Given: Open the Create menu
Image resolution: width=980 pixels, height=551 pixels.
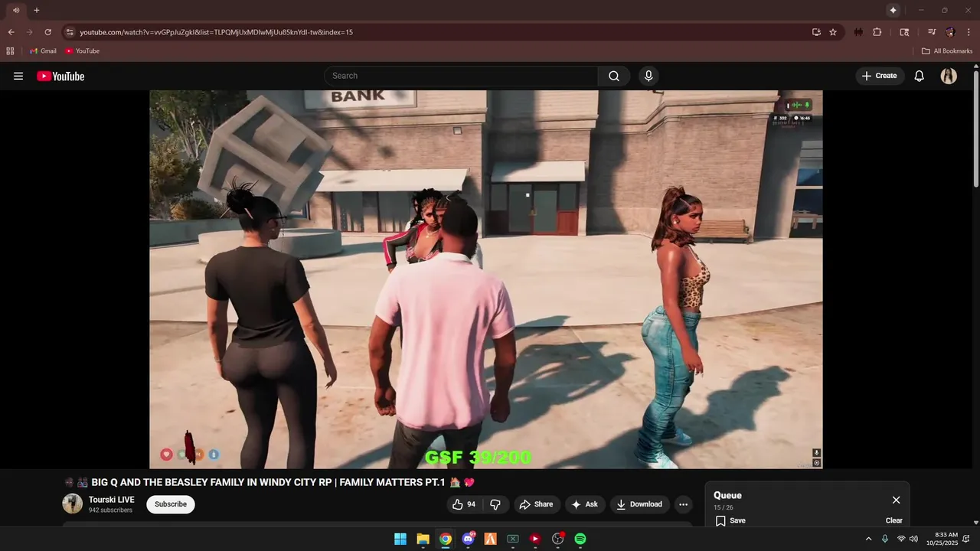Looking at the screenshot, I should click(879, 76).
